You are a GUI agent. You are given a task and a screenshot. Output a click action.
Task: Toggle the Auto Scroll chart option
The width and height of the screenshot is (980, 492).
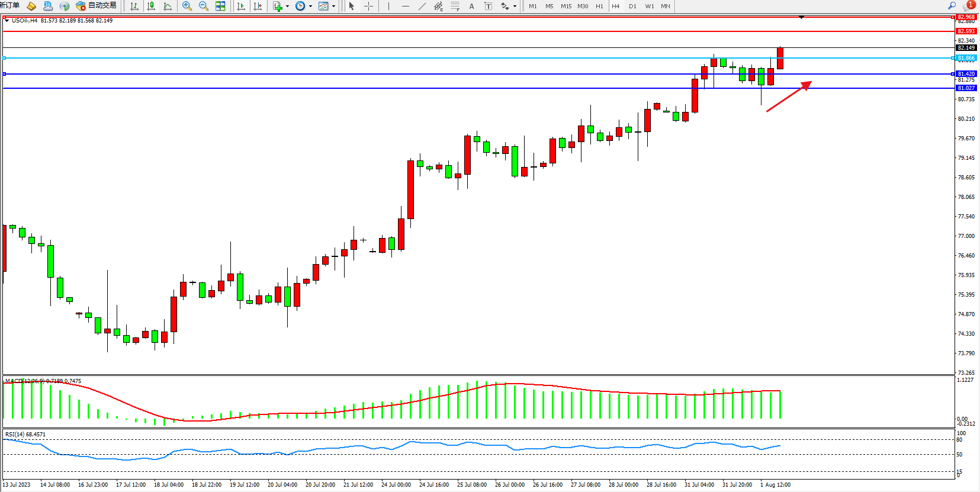pyautogui.click(x=241, y=6)
